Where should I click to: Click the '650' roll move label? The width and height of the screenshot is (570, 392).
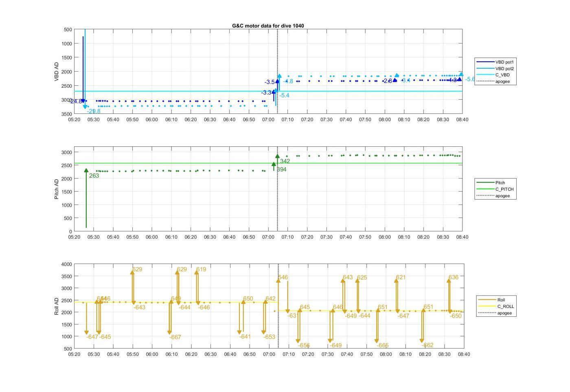(248, 298)
